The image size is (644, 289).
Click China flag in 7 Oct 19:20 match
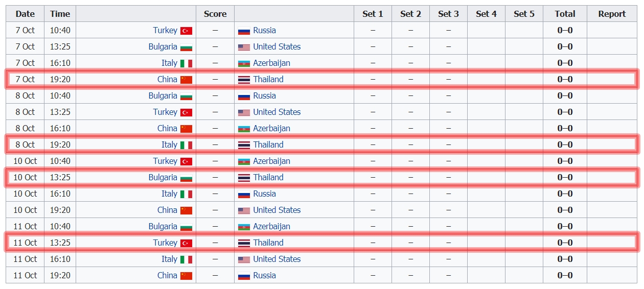click(186, 80)
